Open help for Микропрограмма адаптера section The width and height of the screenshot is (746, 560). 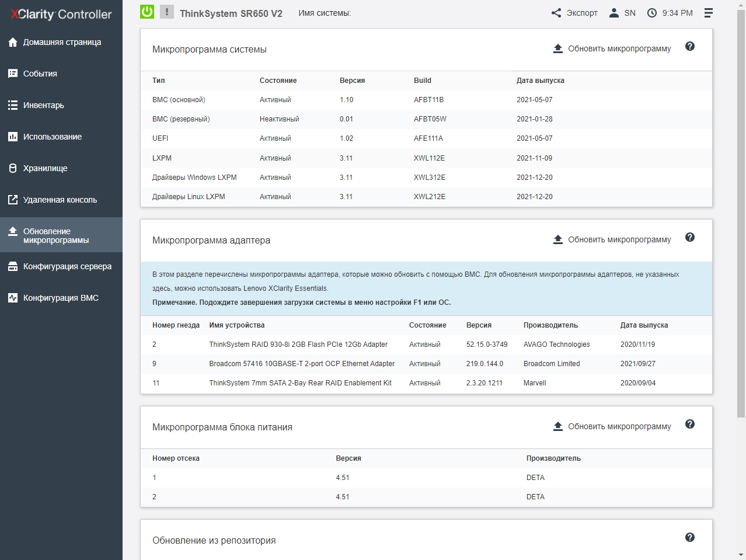690,237
